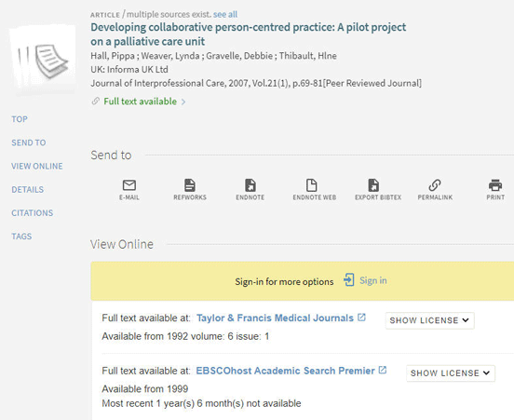
Task: Open the article title link
Action: [x=248, y=34]
